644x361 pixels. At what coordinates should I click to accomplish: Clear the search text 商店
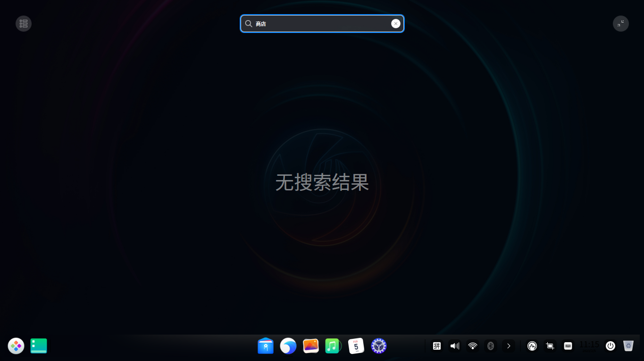395,24
